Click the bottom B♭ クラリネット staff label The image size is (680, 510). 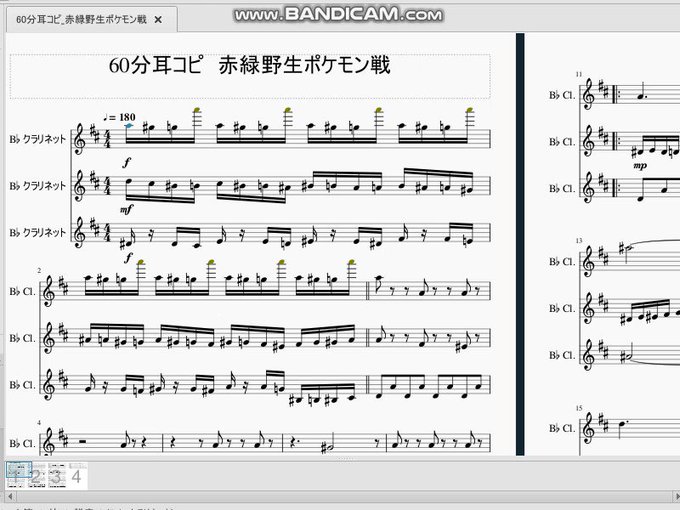click(x=38, y=232)
